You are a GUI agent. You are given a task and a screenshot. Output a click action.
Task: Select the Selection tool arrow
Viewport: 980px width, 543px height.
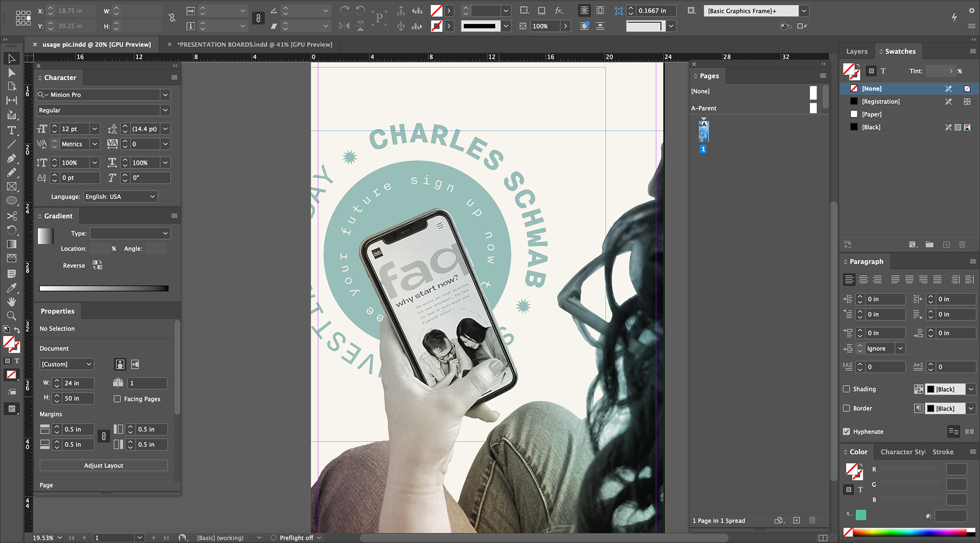pos(11,58)
